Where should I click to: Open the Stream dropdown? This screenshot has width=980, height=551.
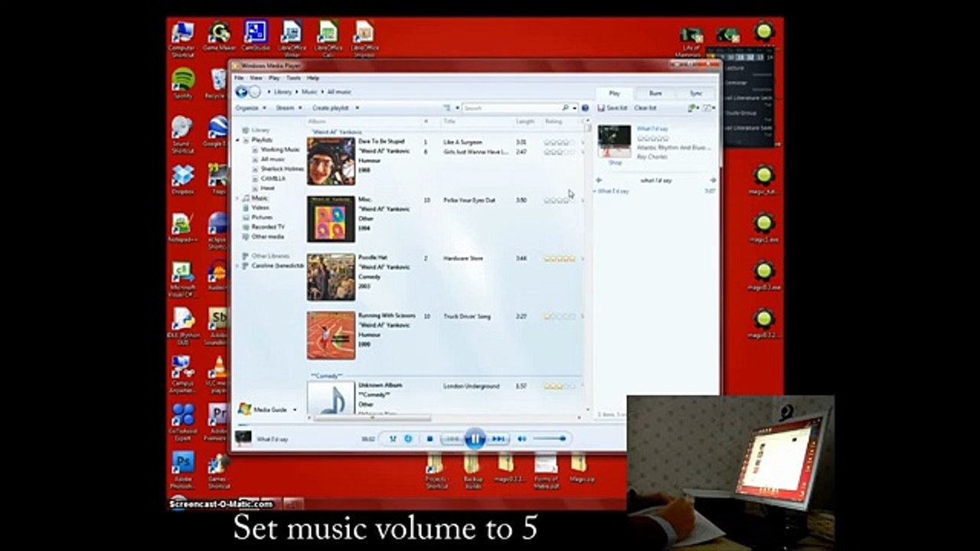coord(288,108)
